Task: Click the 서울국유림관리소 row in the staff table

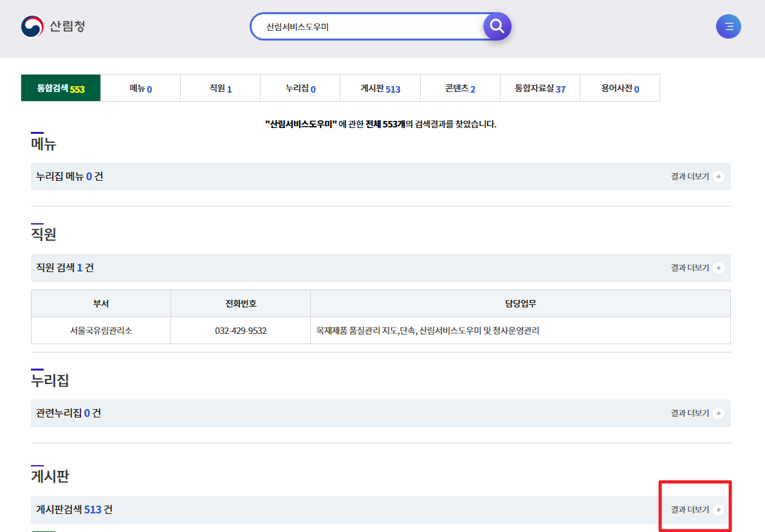Action: click(x=100, y=331)
